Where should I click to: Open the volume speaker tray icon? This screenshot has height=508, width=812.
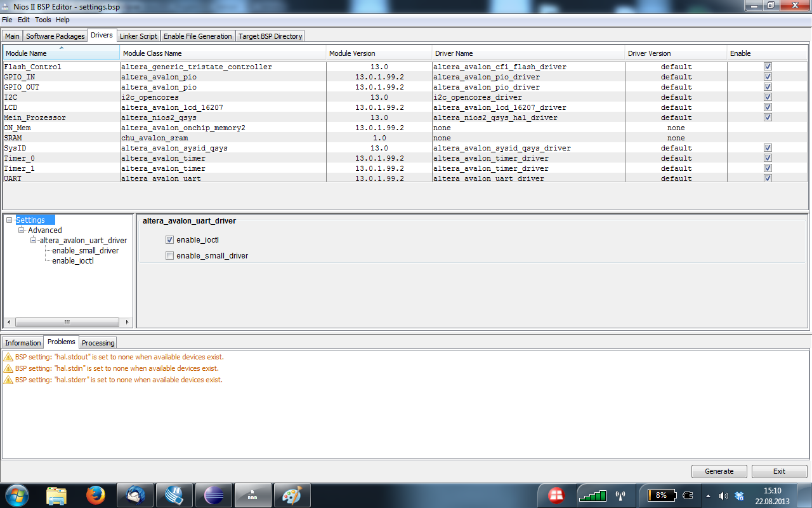(724, 495)
